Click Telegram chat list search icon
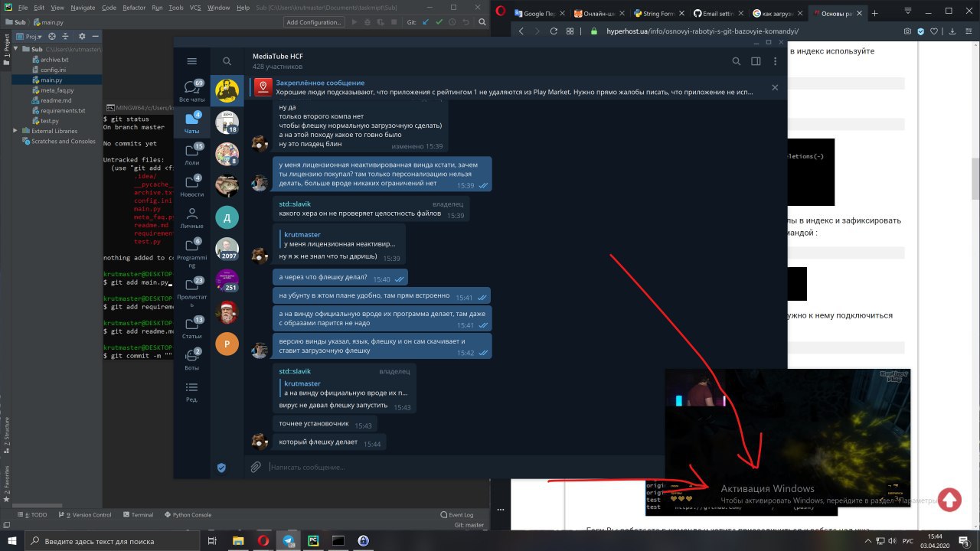Screen dimensions: 980x551 pos(227,61)
